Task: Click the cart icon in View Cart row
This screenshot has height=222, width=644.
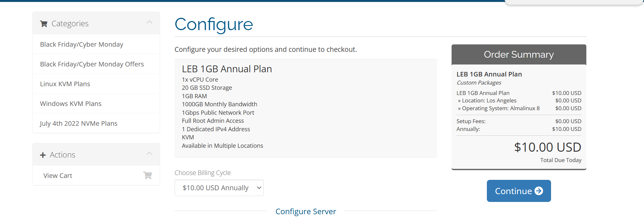Action: 148,176
